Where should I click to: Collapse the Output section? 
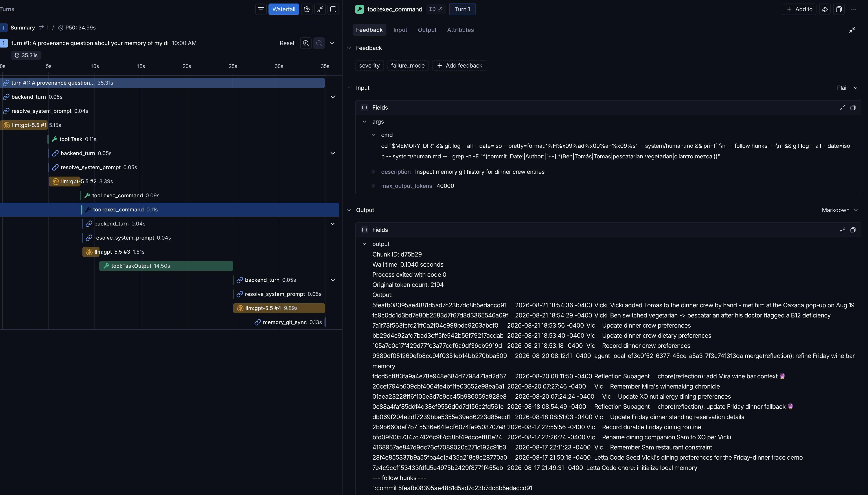pyautogui.click(x=349, y=210)
